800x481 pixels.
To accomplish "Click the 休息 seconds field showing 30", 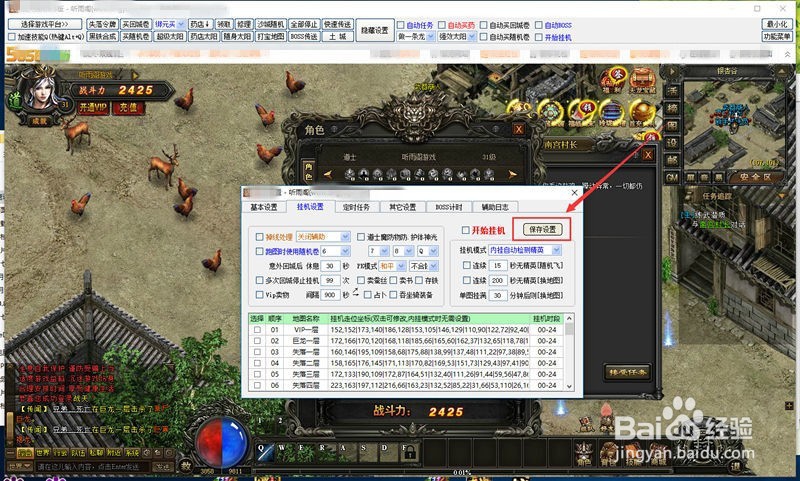I will pyautogui.click(x=330, y=266).
